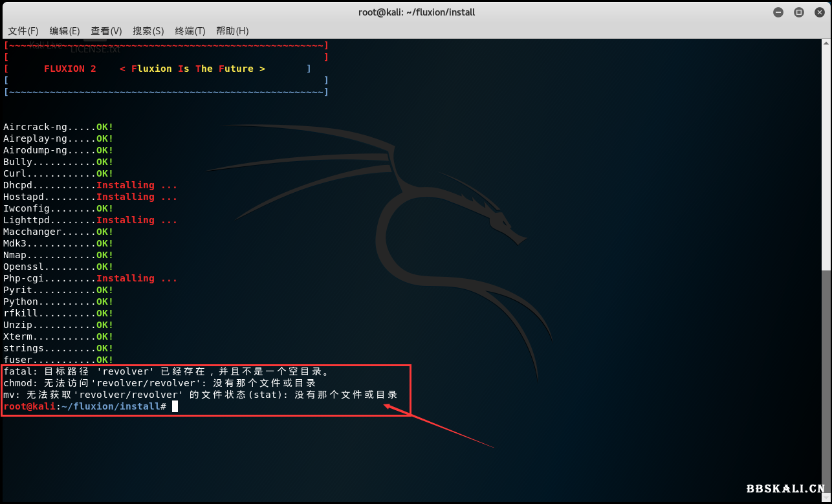Click the Lighttpd Installing status line
Image resolution: width=832 pixels, height=504 pixels.
(x=90, y=220)
